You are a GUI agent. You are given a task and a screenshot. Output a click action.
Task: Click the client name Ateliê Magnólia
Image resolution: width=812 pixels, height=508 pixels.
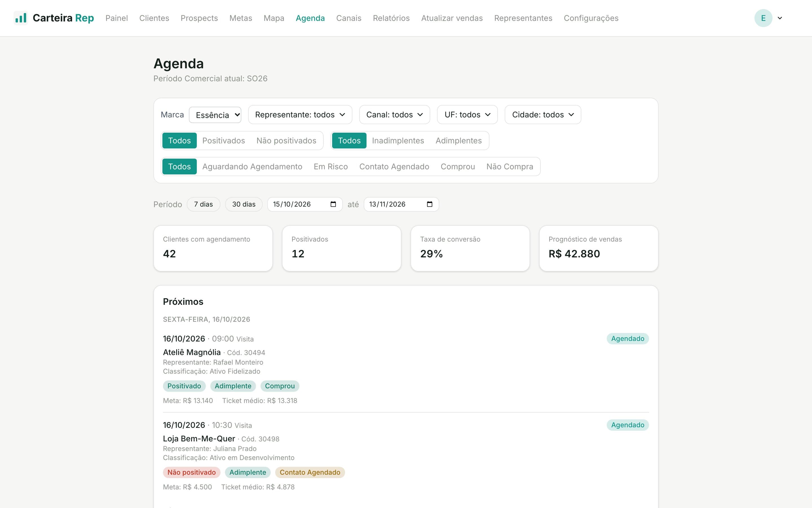click(x=192, y=352)
